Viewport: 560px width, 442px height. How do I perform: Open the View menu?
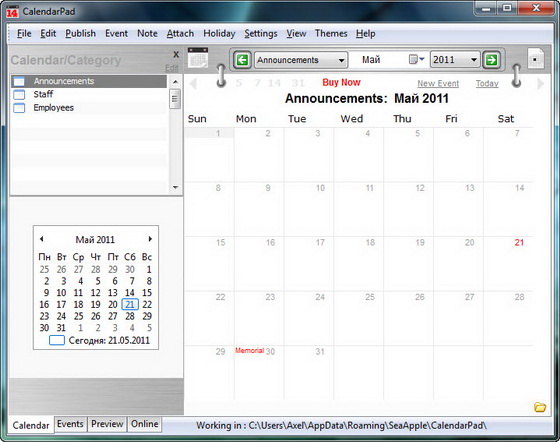[296, 34]
